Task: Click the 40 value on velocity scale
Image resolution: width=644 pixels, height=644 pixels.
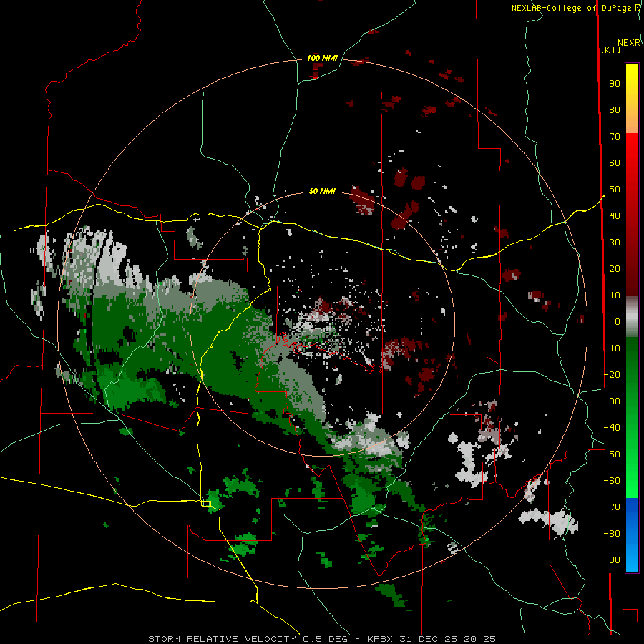Action: pyautogui.click(x=615, y=216)
